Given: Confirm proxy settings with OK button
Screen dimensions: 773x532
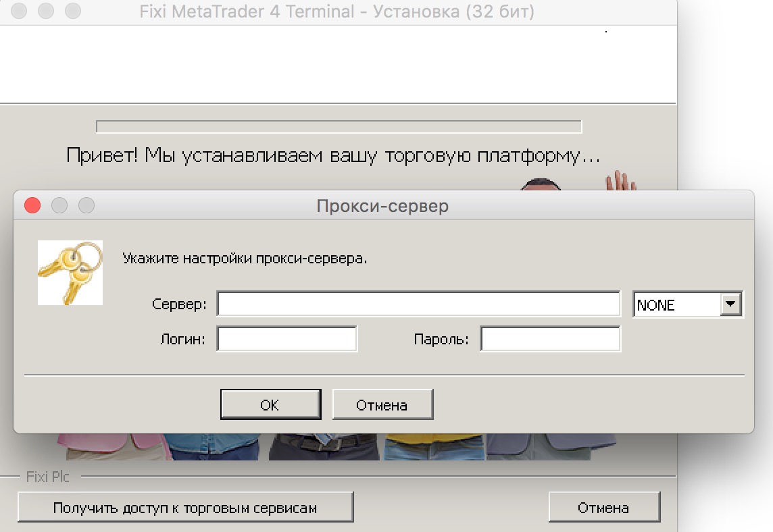Looking at the screenshot, I should point(271,404).
